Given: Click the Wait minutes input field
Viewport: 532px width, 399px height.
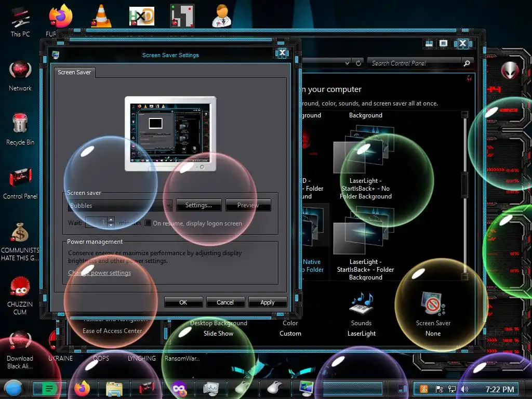Looking at the screenshot, I should [x=96, y=222].
